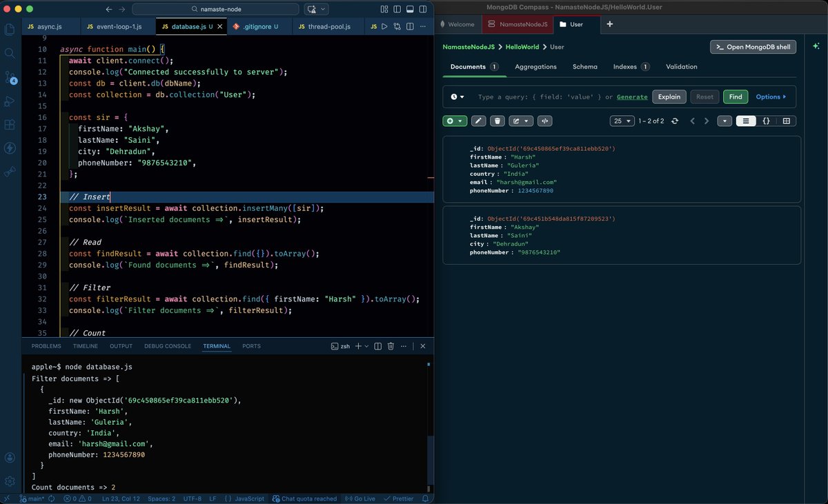
Task: Open the Extensions view in VS Code
Action: [x=10, y=125]
